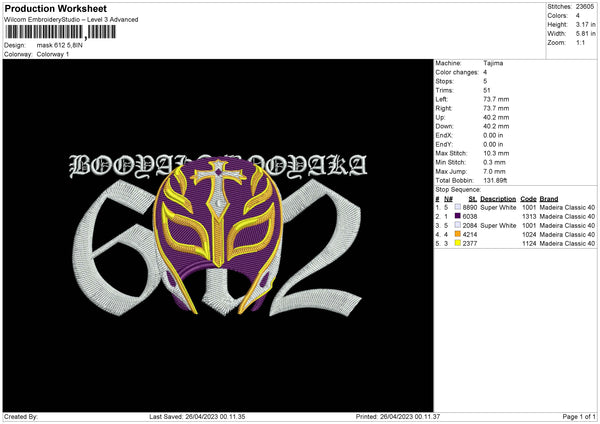Click the 'Wilcom EmbroideryStudio – Level 3 Advanced' text

click(x=71, y=20)
